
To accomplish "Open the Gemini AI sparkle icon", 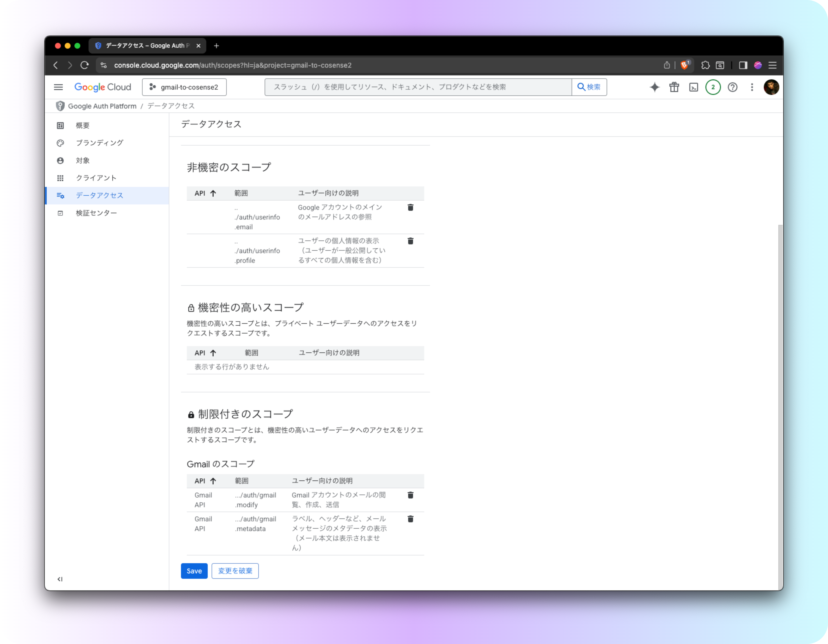I will [654, 87].
